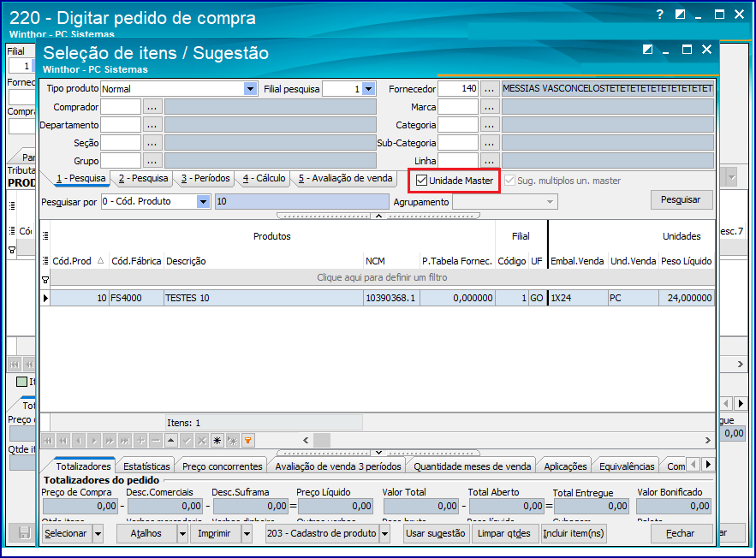756x558 pixels.
Task: Switch to 5 - Avaliação de venda tab
Action: pyautogui.click(x=345, y=178)
